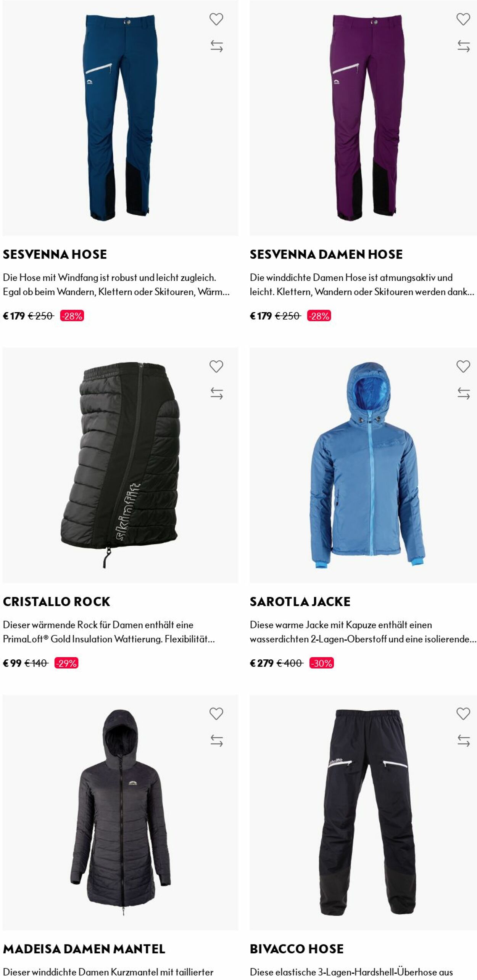Favorite the purple Sesvenna Damen Hose

[x=463, y=19]
